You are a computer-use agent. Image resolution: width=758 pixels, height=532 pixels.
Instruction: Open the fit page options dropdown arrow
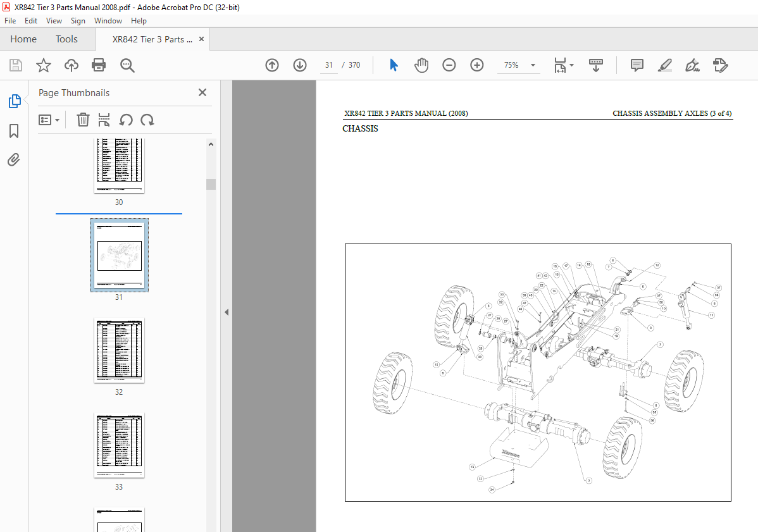click(x=572, y=65)
